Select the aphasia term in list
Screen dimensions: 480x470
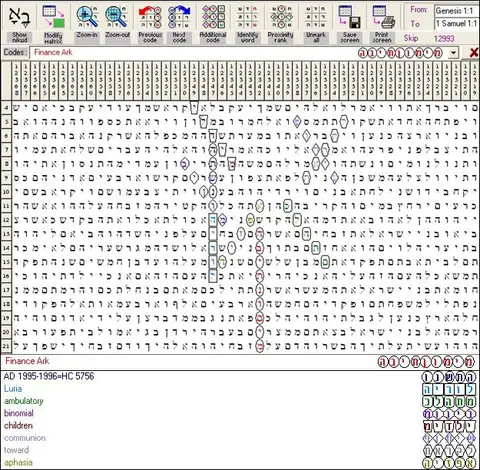tap(18, 463)
